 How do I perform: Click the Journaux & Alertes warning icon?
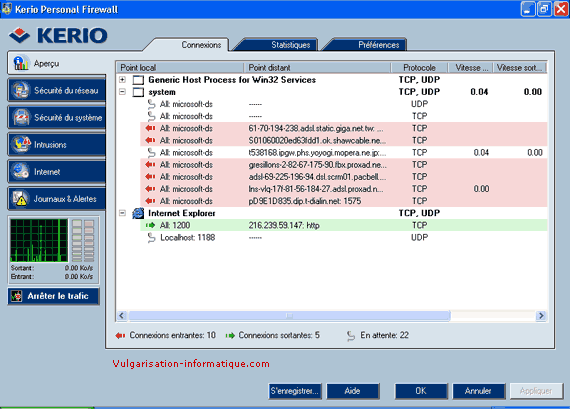pyautogui.click(x=20, y=199)
